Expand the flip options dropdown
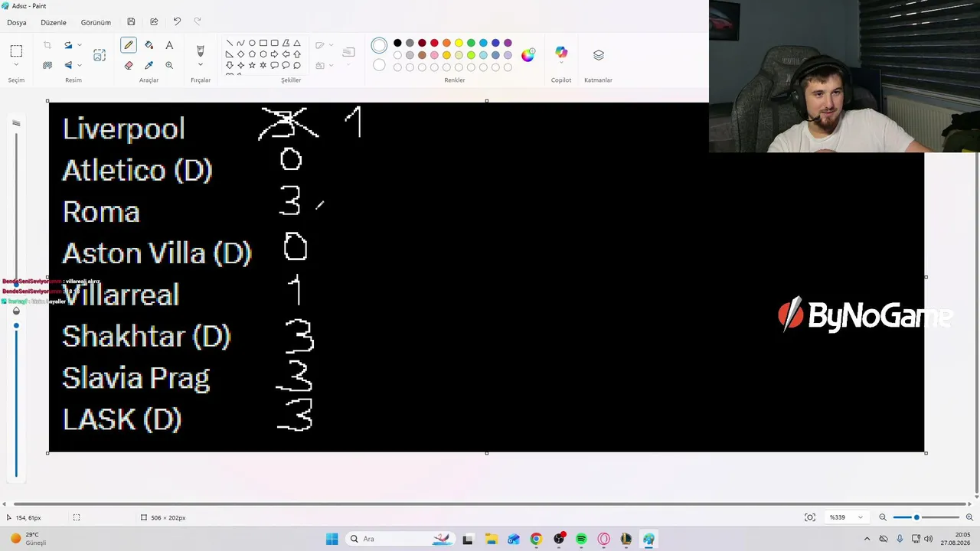Screen dimensions: 980x551 tap(79, 65)
